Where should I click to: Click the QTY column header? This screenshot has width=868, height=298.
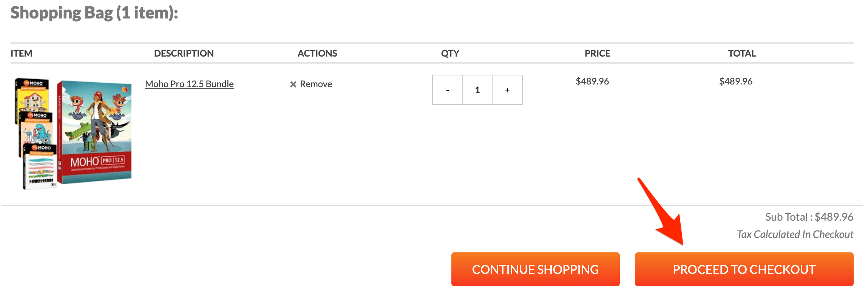click(450, 53)
